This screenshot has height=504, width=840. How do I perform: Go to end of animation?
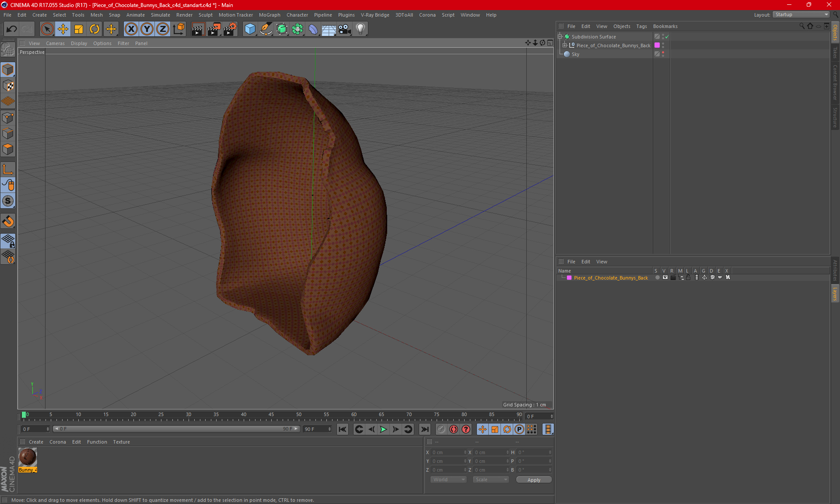[x=424, y=429]
